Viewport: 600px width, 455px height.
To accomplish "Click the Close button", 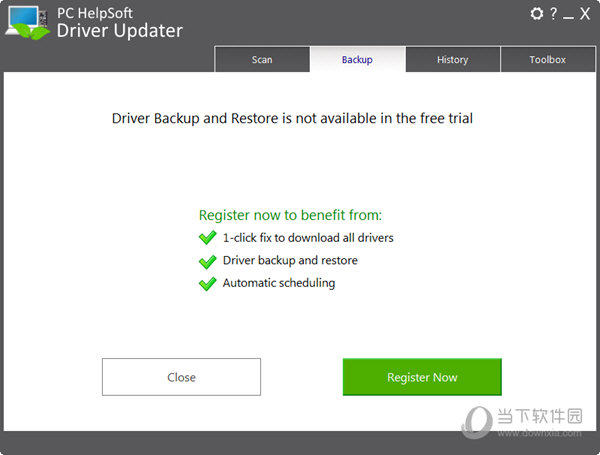I will 181,377.
